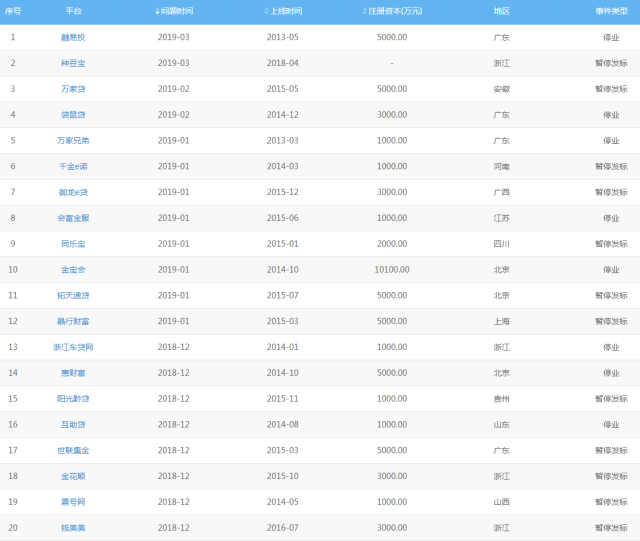Select 暂停发标 status in 钱美美 row
This screenshot has height=541, width=640.
coord(611,528)
